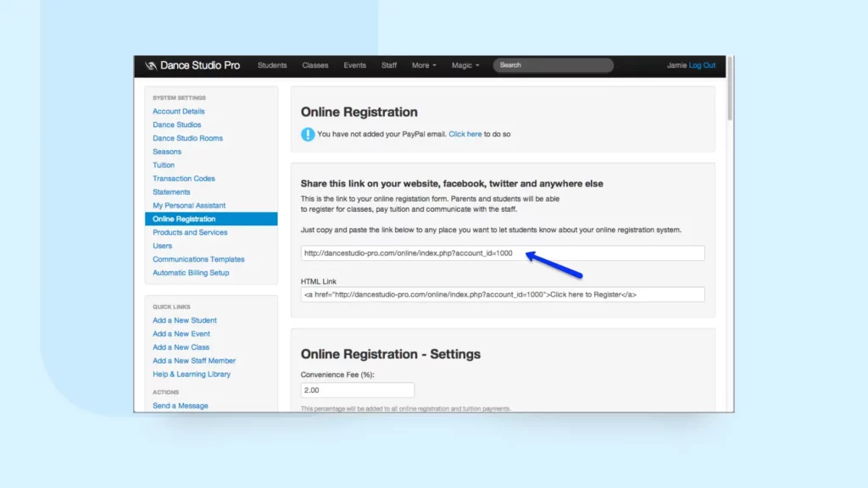The width and height of the screenshot is (868, 488).
Task: Click the registration URL text field
Action: (502, 253)
